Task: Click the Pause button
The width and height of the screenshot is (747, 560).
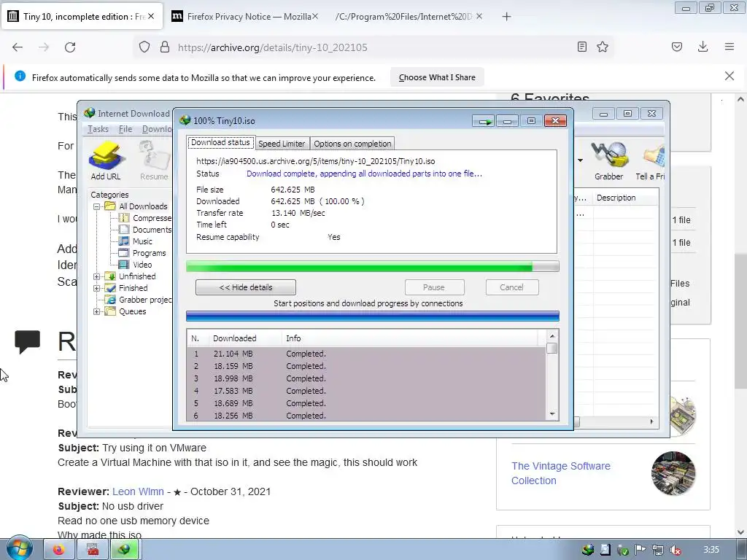Action: click(434, 287)
